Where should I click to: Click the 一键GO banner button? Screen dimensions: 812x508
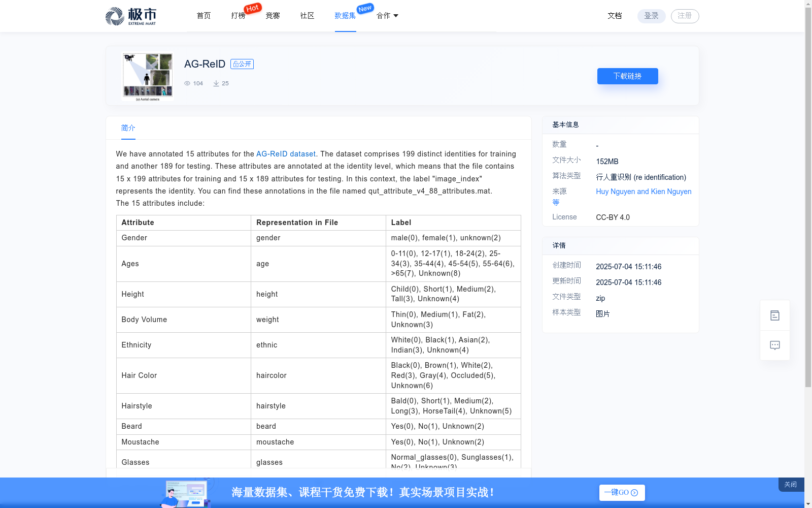click(x=622, y=492)
